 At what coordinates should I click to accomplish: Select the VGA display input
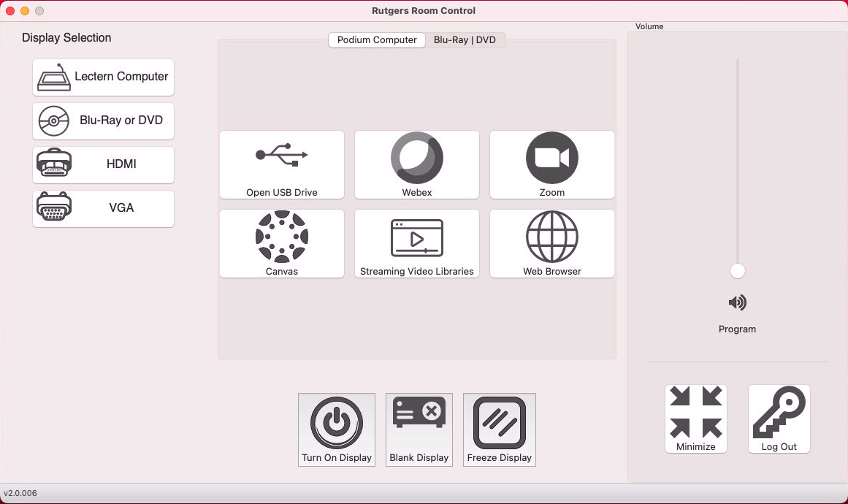point(104,208)
